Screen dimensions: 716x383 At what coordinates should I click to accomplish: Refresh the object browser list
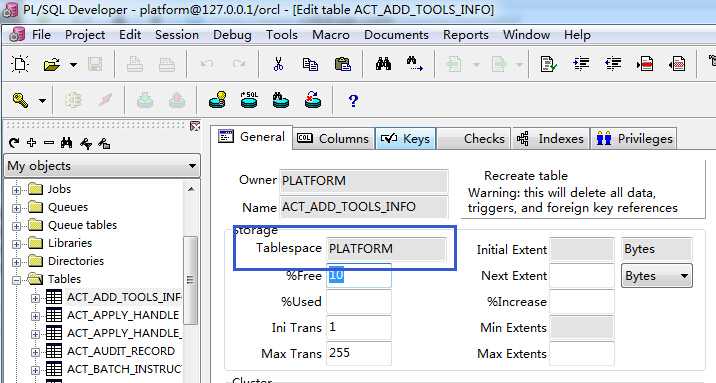[x=14, y=143]
